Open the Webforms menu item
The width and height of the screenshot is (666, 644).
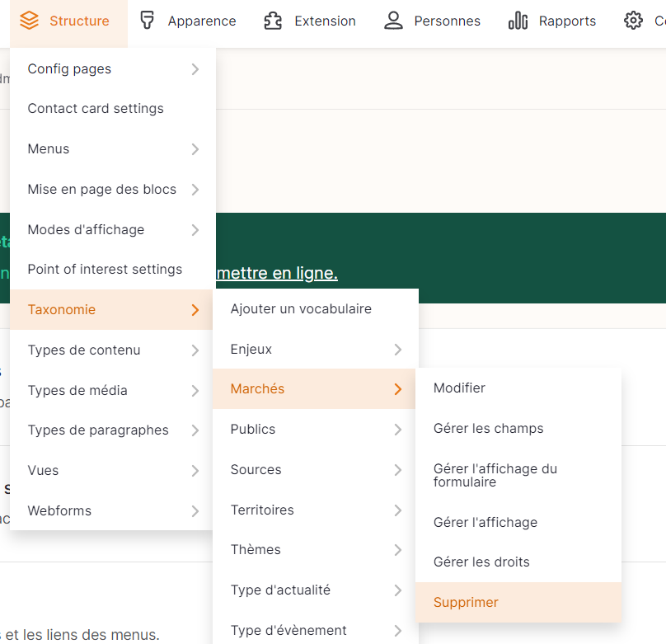[x=59, y=511]
